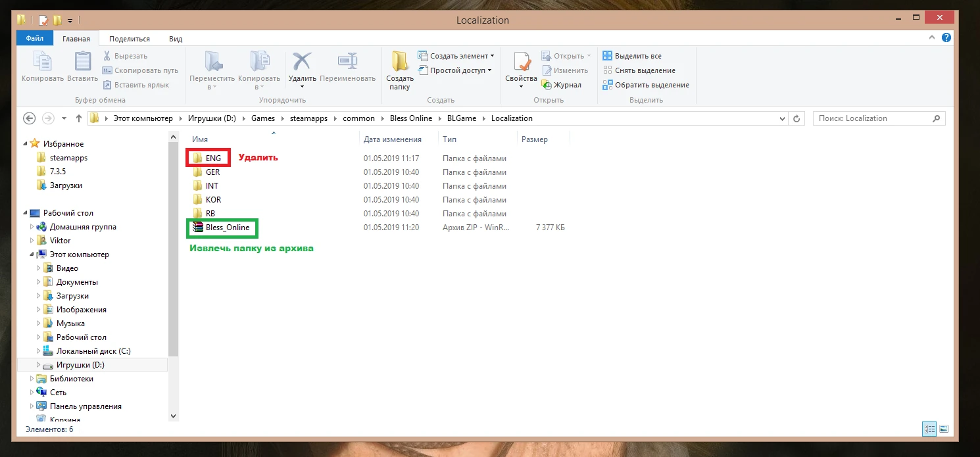
Task: Open the 7.3.5 favorite folder
Action: coord(58,172)
